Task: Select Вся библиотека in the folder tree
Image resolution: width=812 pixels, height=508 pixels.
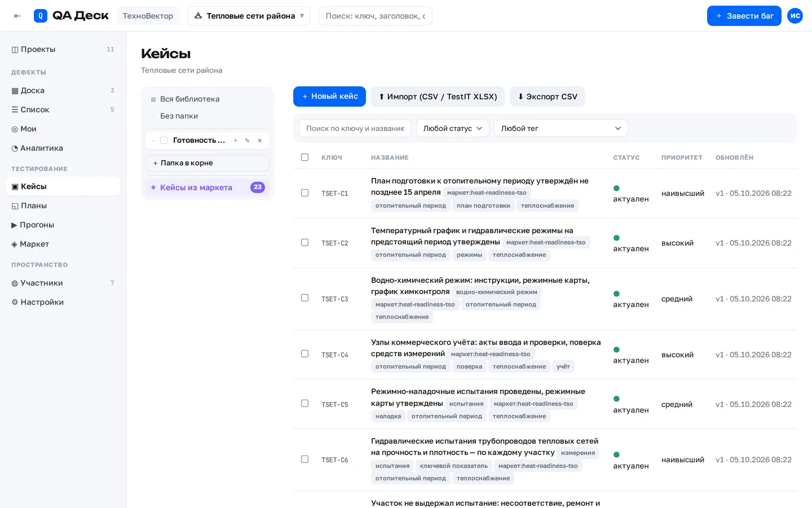Action: 207,99
